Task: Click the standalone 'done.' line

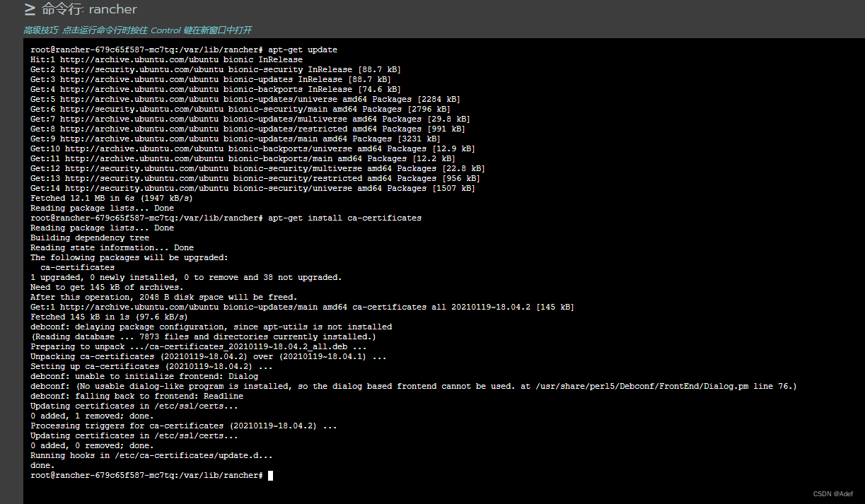Action: (x=42, y=465)
